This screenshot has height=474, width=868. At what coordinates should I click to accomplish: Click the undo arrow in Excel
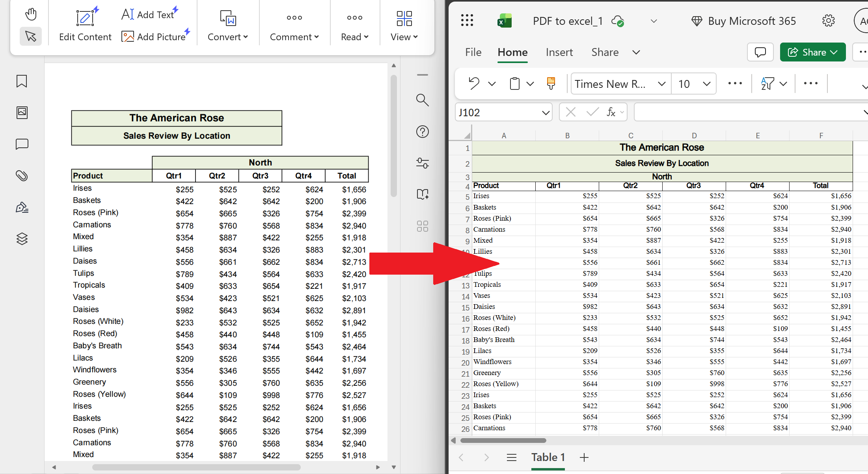coord(474,84)
